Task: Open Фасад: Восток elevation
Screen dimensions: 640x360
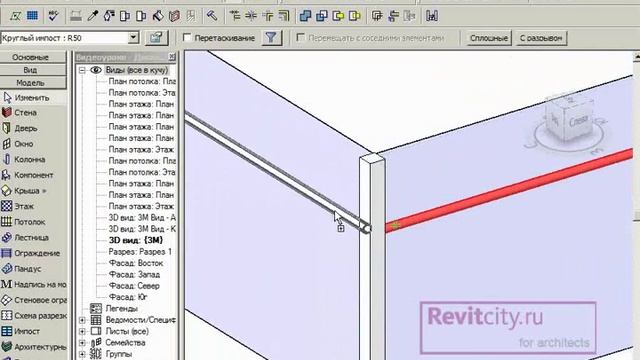Action: tap(136, 263)
